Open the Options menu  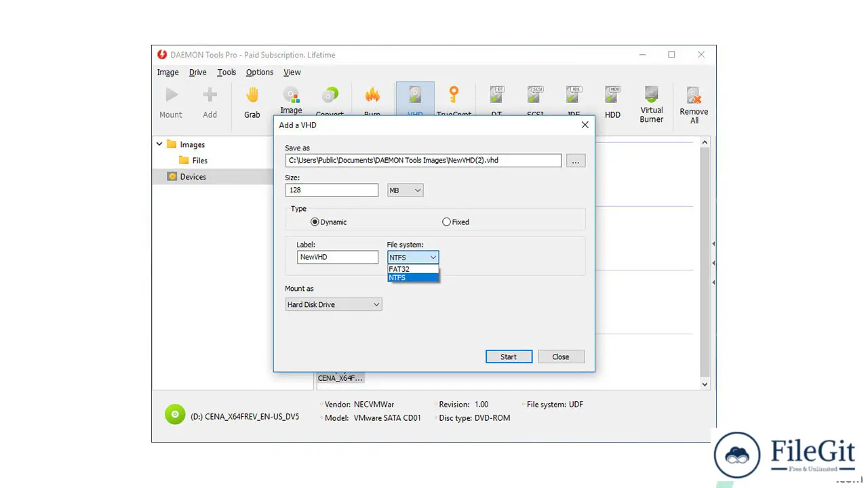pyautogui.click(x=260, y=72)
